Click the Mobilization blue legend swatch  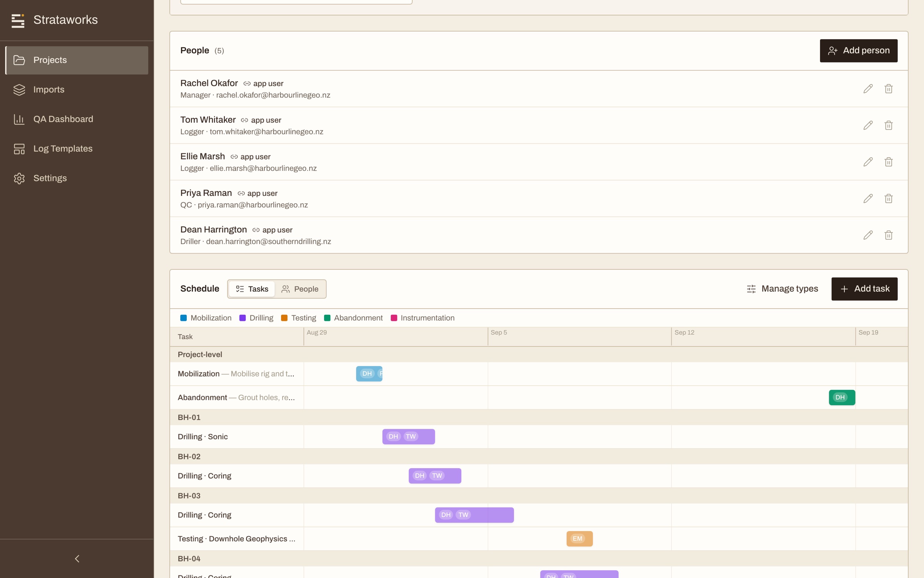(x=184, y=318)
